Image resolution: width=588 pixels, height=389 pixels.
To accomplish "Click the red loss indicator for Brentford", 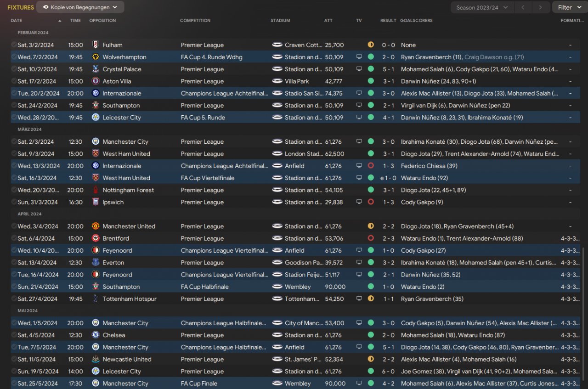I will [371, 238].
